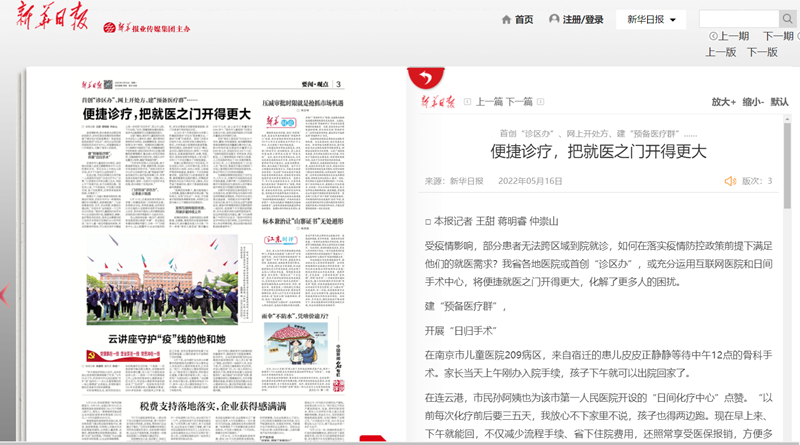
Task: Click subheading 建“预备医疗群”,
Action: (466, 306)
